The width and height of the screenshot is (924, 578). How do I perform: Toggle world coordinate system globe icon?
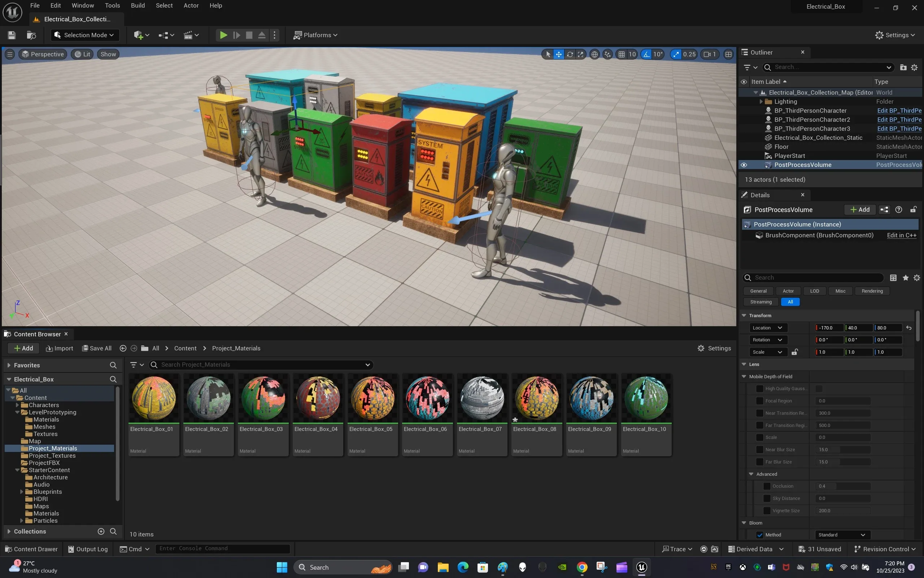pyautogui.click(x=594, y=54)
